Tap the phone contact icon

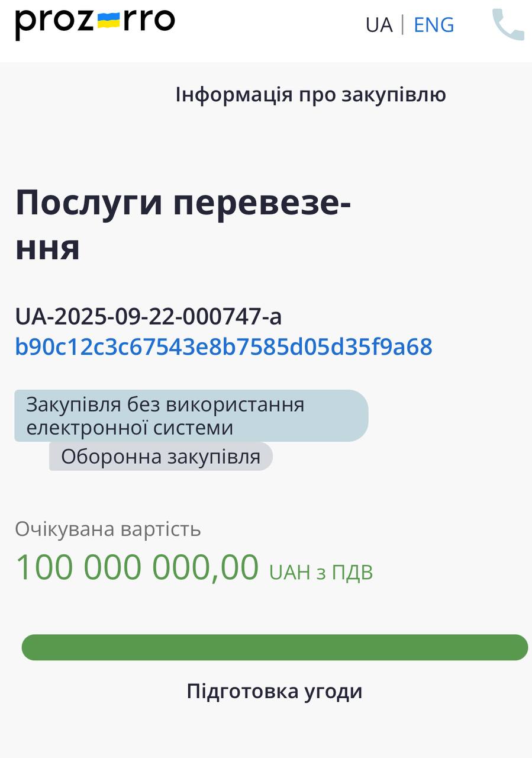[x=508, y=24]
